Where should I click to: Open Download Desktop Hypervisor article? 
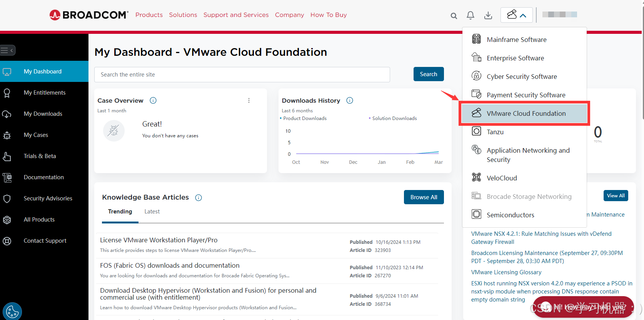click(x=208, y=294)
